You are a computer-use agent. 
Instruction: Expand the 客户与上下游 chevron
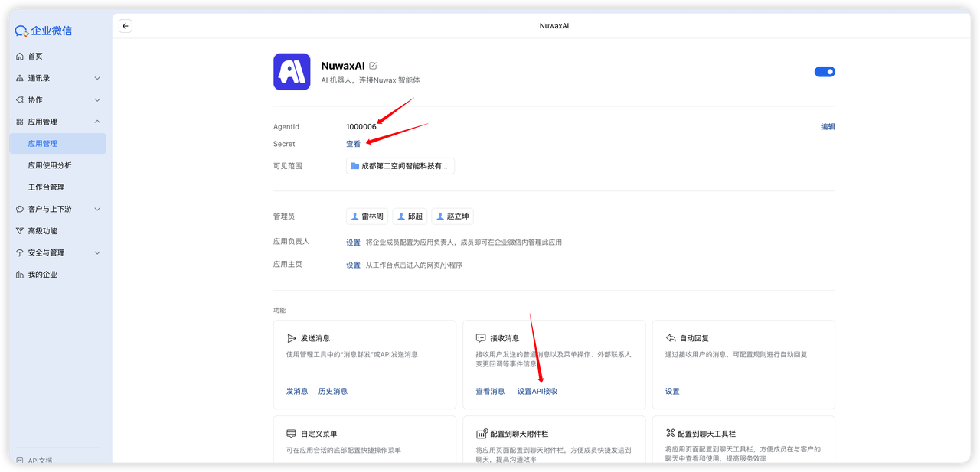tap(97, 209)
